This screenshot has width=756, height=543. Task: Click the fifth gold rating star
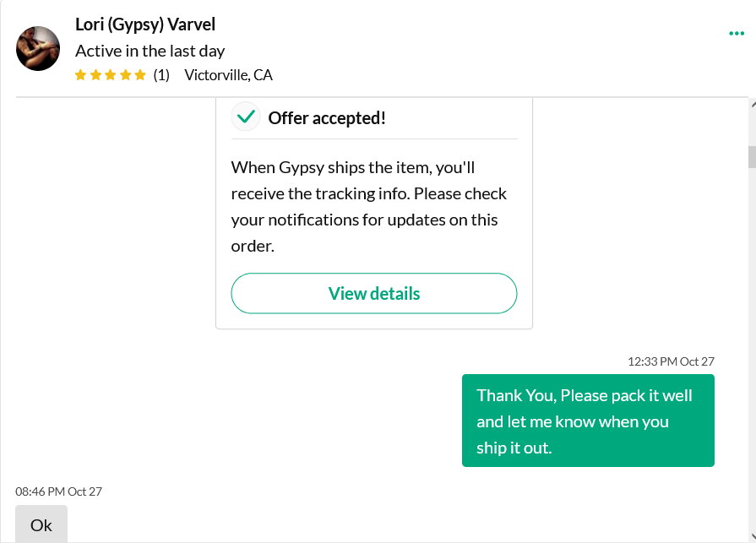tap(140, 75)
